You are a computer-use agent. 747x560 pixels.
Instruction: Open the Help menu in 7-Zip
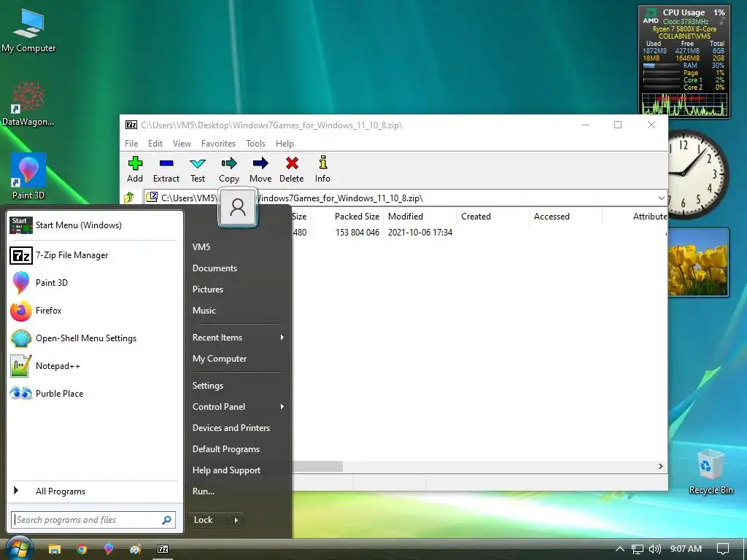pyautogui.click(x=285, y=144)
